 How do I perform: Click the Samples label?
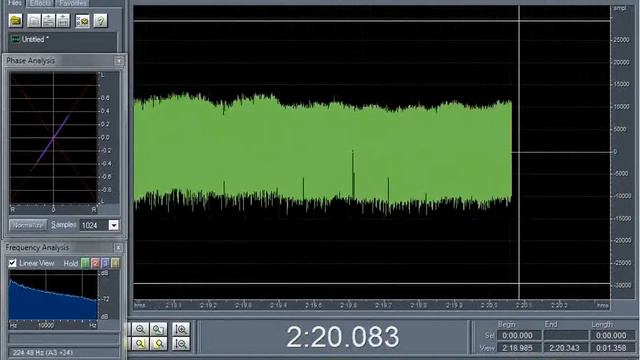[x=63, y=225]
